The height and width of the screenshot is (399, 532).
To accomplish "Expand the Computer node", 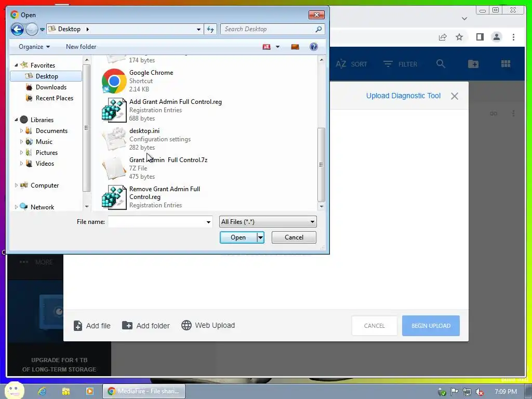I will point(16,185).
